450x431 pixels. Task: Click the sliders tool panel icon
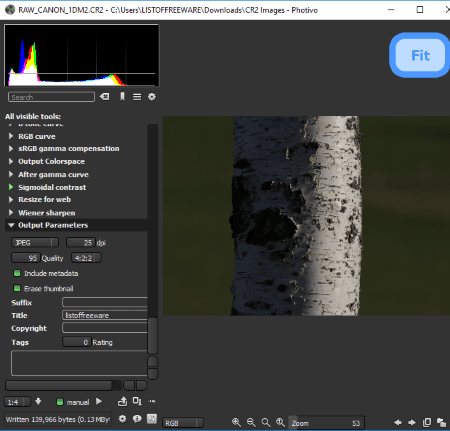click(x=152, y=419)
